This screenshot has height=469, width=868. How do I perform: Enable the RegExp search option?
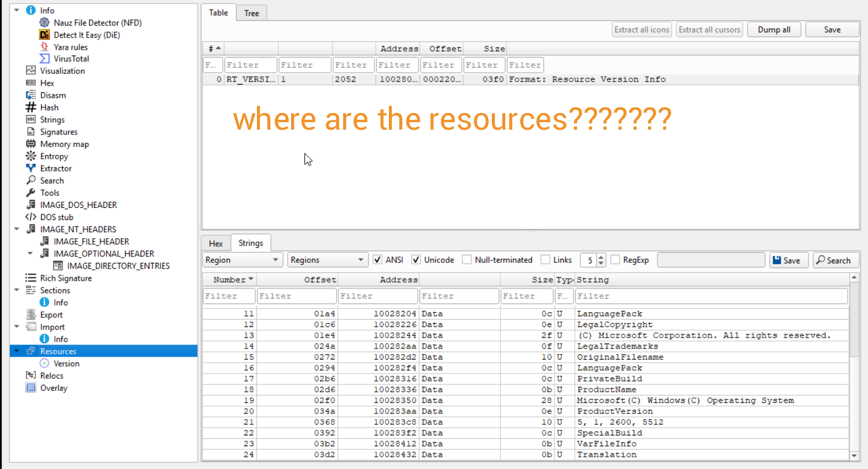pyautogui.click(x=615, y=259)
